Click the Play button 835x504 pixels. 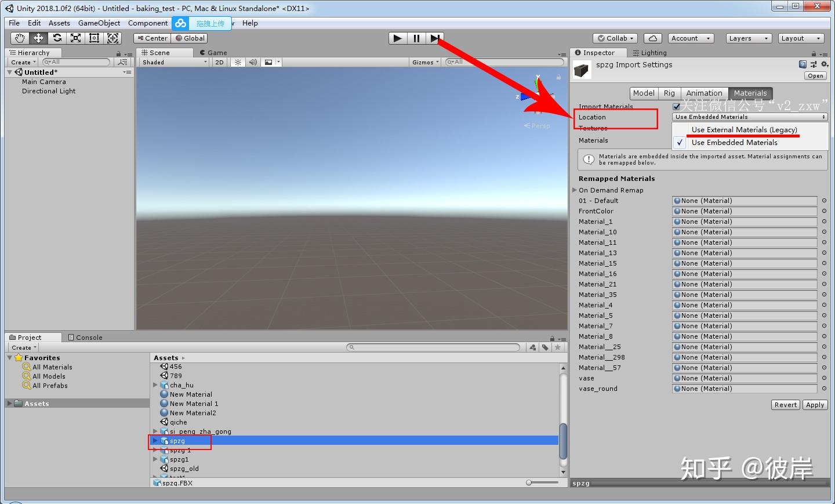point(397,38)
